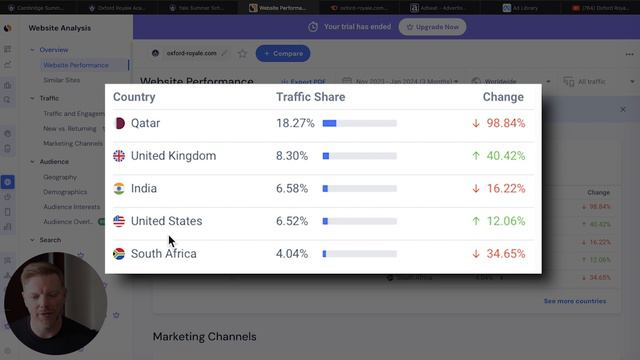Click the United Kingdom flag icon
640x360 pixels.
click(119, 156)
